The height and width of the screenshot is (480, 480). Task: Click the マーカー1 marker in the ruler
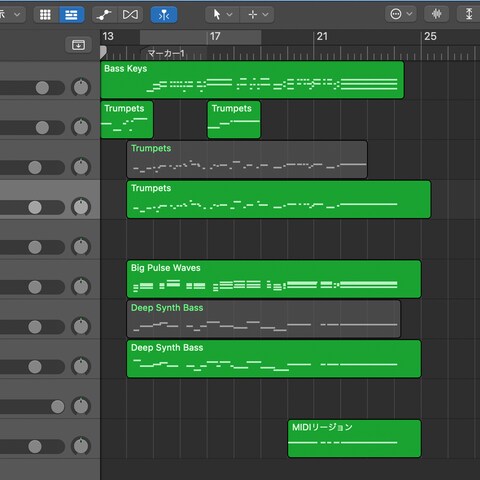[166, 53]
